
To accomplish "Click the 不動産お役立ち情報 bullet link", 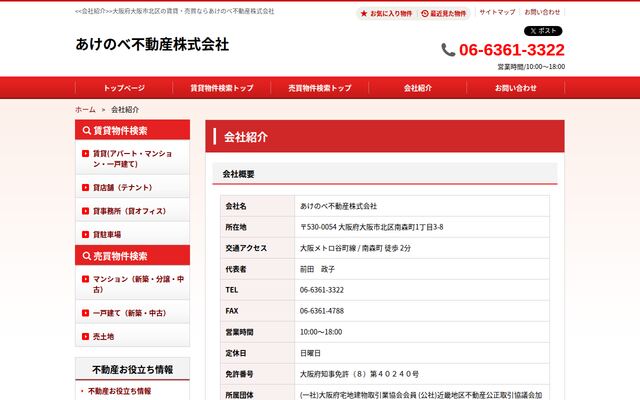I will click(120, 391).
